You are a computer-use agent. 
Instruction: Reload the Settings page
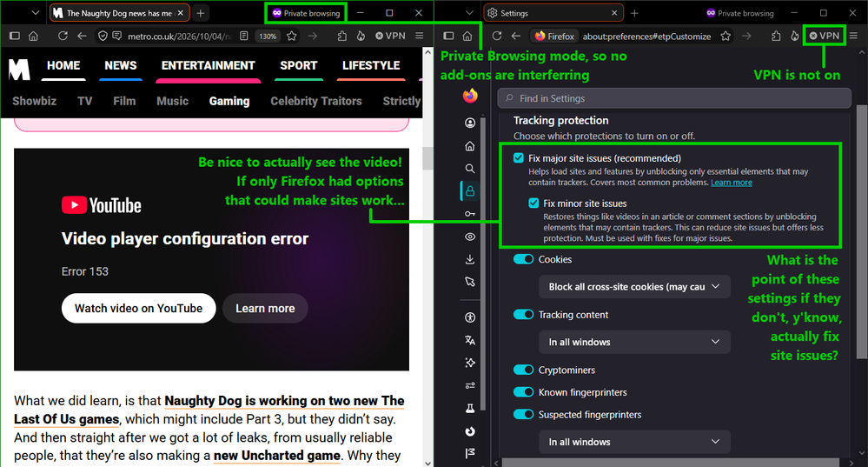[x=496, y=36]
